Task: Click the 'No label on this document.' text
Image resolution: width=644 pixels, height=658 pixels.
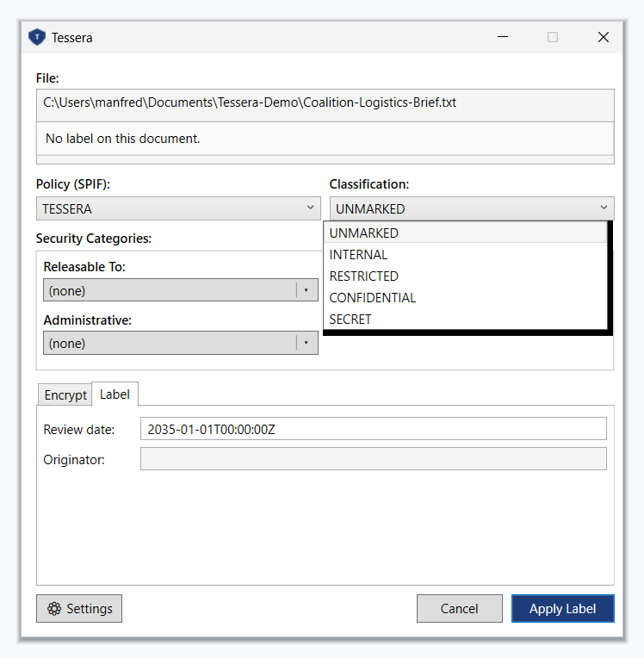Action: point(122,139)
